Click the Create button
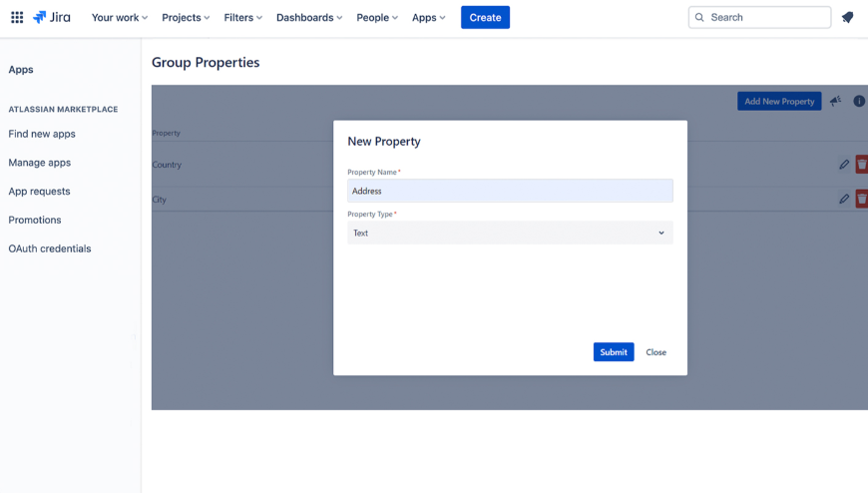868x493 pixels. coord(485,18)
